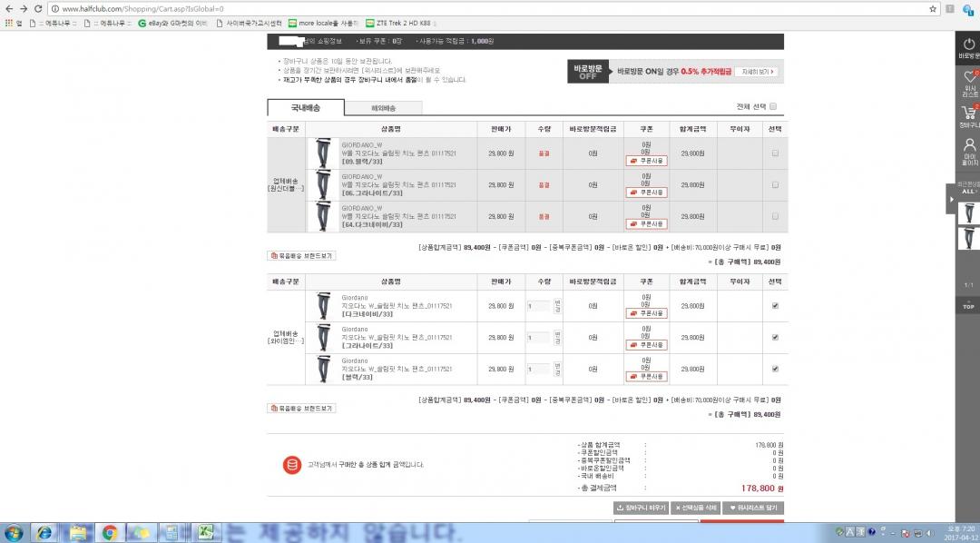Image resolution: width=980 pixels, height=543 pixels.
Task: Open Chrome from the Windows taskbar
Action: [x=109, y=532]
